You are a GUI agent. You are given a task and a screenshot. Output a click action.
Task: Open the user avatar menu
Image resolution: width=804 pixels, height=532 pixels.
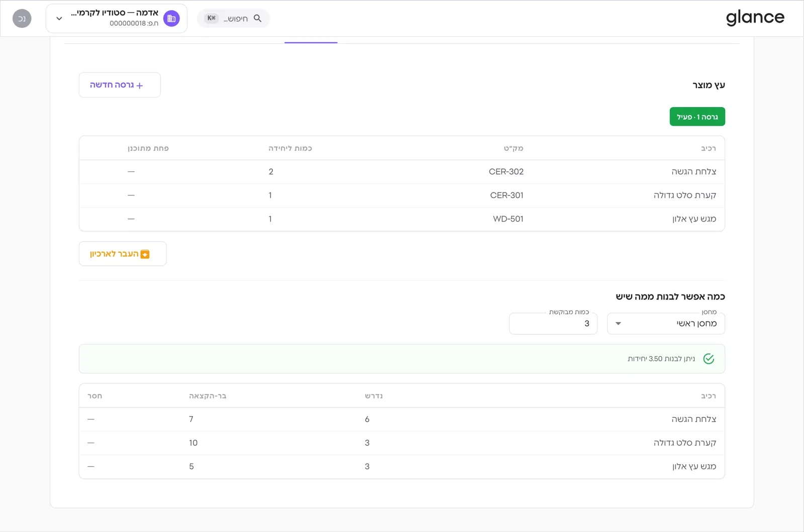coord(22,19)
